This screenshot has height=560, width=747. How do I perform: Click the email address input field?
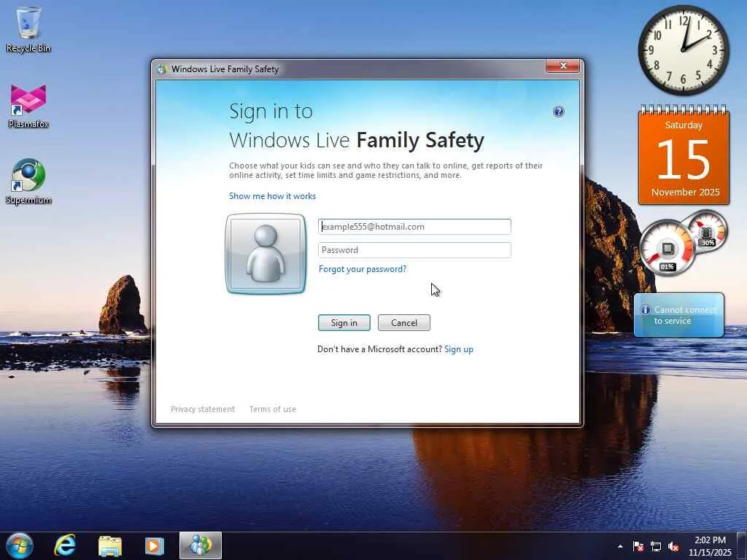coord(414,227)
